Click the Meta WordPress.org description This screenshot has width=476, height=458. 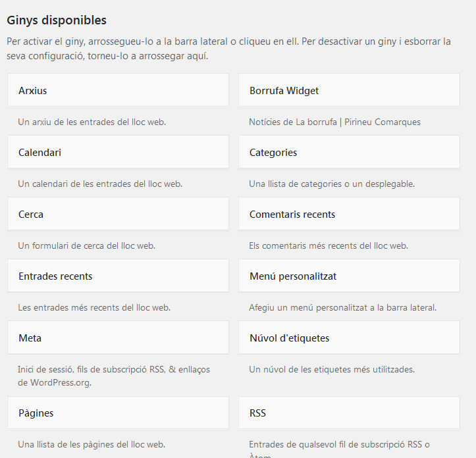pos(114,376)
